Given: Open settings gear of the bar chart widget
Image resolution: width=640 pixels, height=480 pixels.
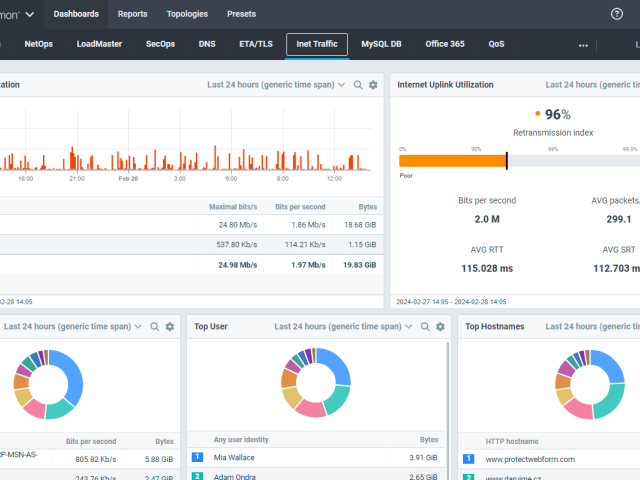Looking at the screenshot, I should [373, 85].
